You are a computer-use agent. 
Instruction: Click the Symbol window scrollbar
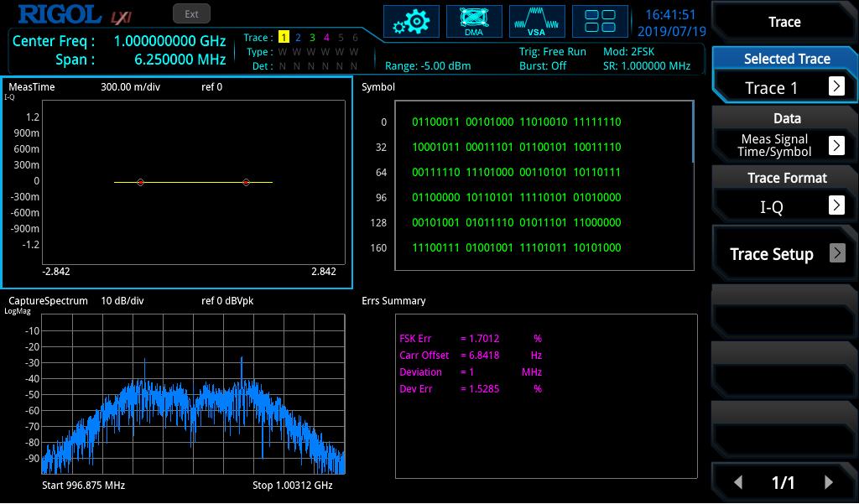[693, 132]
